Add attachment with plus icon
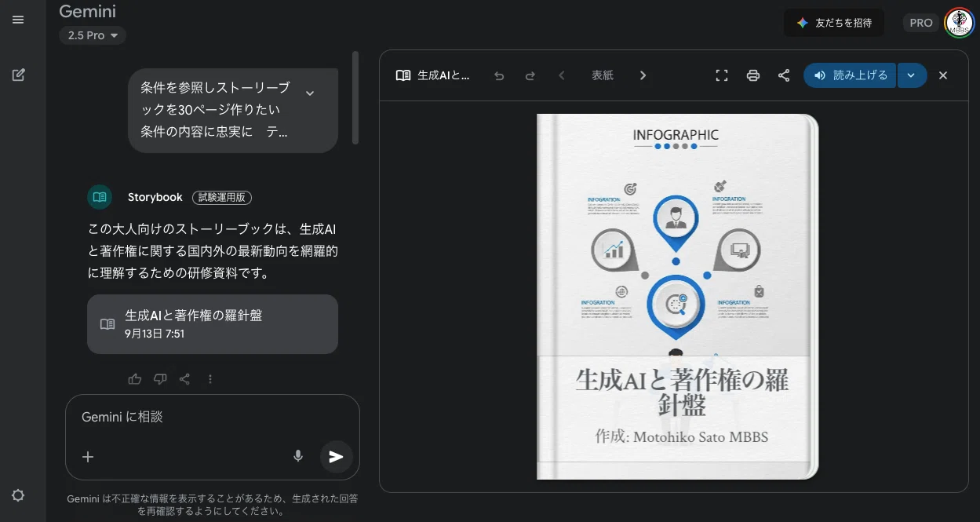980x522 pixels. point(88,457)
